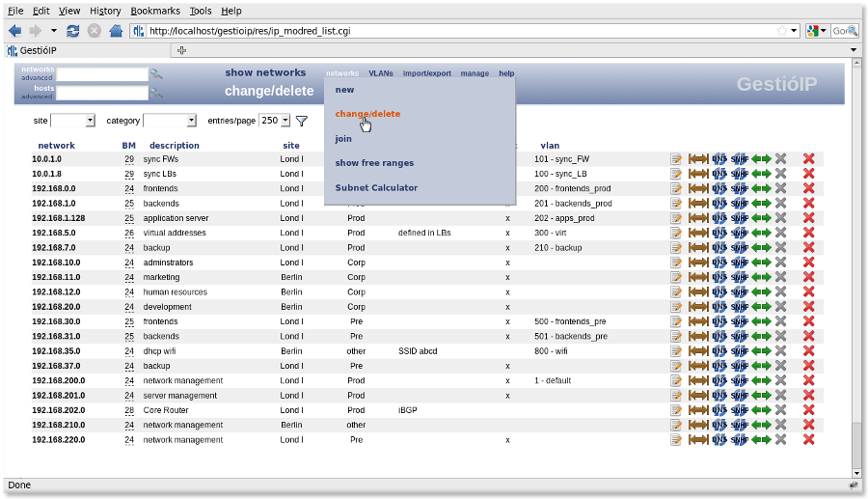The image size is (868, 499).
Task: Reload the page with browser refresh button
Action: point(73,31)
